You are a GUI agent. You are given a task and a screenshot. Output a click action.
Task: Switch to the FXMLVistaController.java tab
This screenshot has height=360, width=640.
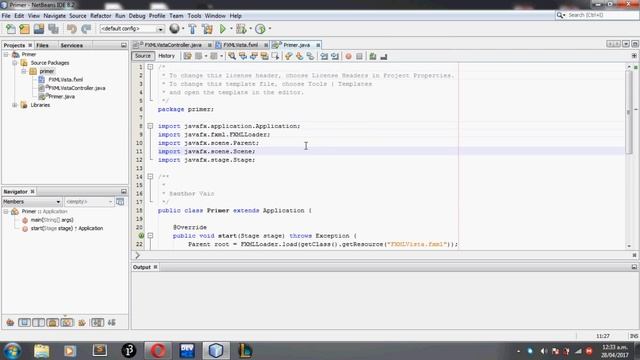point(173,45)
